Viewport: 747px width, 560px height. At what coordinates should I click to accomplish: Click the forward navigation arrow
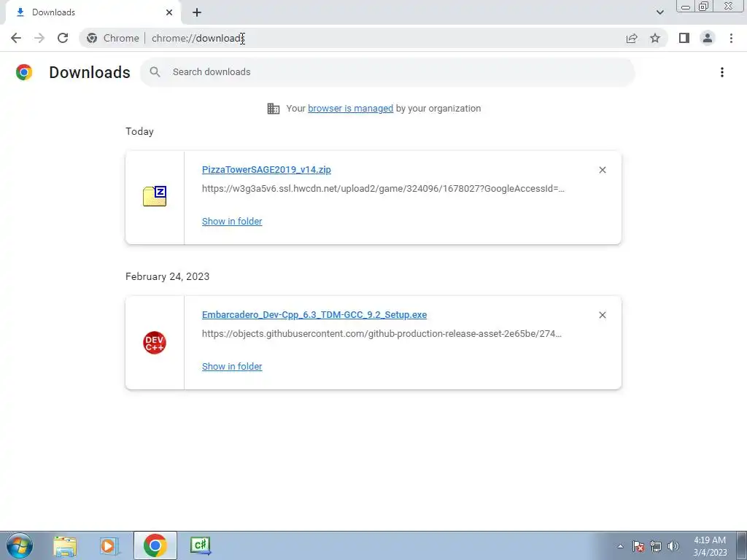coord(39,38)
